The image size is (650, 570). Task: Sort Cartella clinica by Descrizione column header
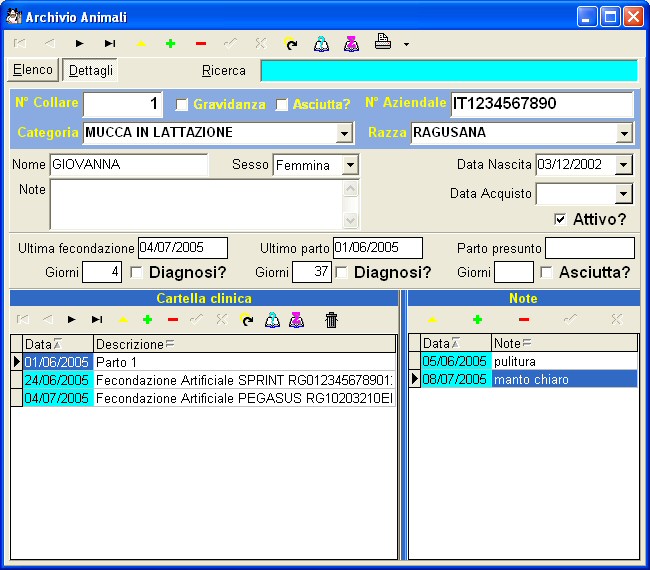click(x=245, y=344)
